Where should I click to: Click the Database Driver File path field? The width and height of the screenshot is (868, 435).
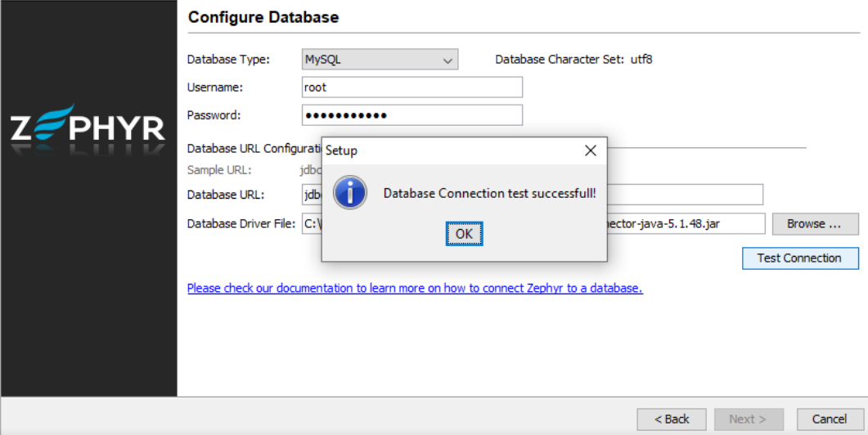coord(686,223)
